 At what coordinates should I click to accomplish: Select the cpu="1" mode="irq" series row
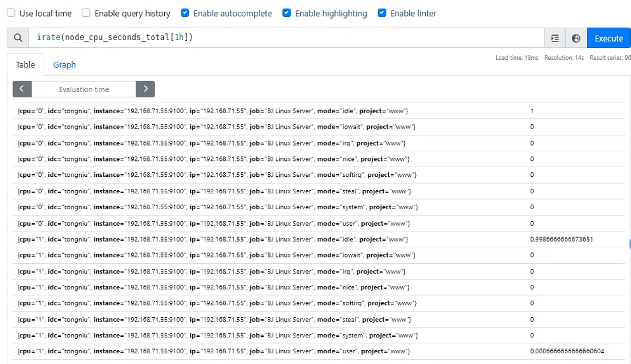[319, 271]
